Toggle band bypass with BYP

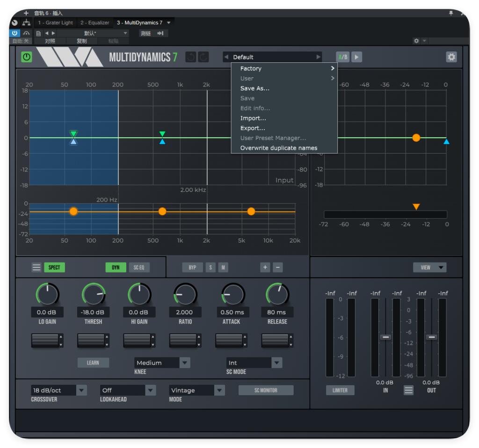coord(192,267)
